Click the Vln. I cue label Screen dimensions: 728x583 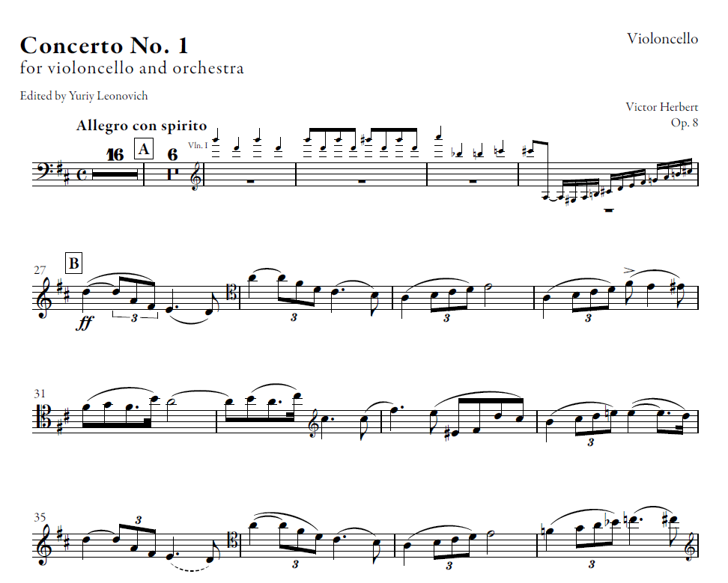pyautogui.click(x=198, y=146)
